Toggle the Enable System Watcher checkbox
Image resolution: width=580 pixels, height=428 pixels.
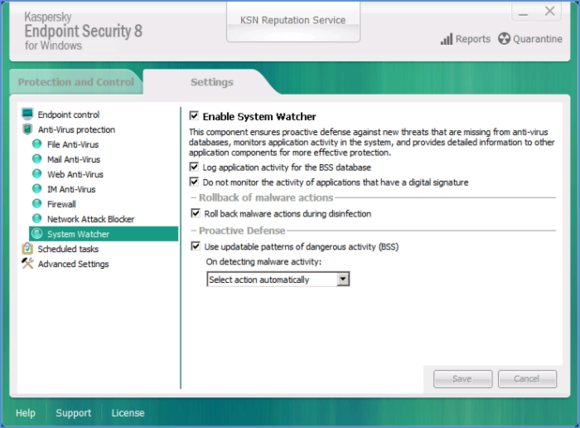(194, 115)
